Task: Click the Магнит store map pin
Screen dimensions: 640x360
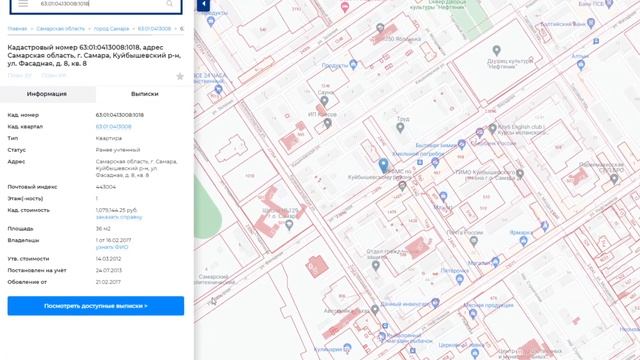Action: coord(443,197)
